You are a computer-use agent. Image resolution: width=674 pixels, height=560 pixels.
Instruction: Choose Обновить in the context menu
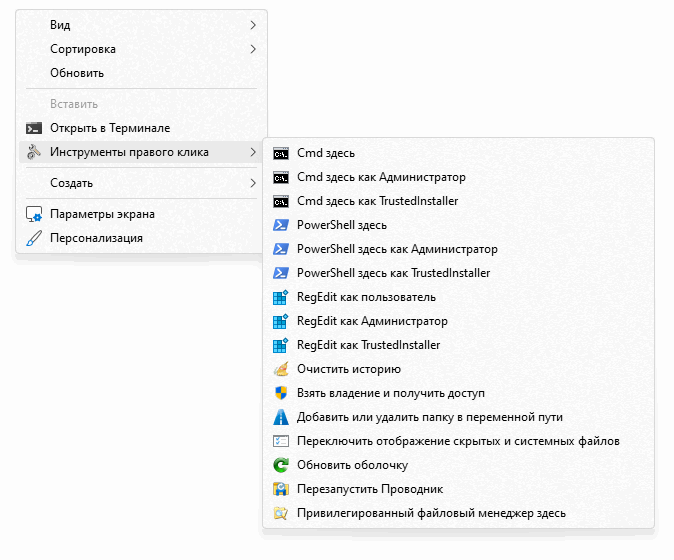(x=141, y=73)
